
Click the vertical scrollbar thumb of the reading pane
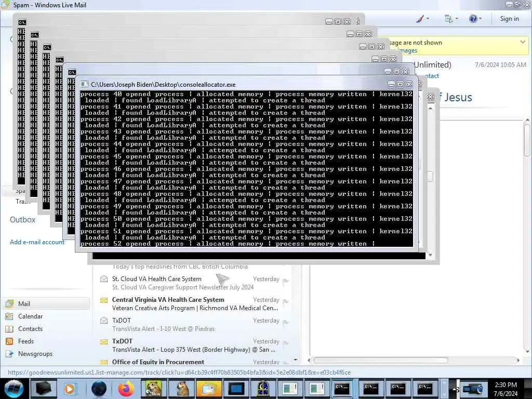527,140
